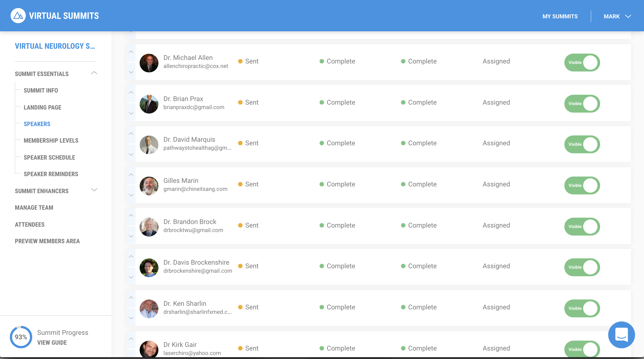Viewport: 644px width, 359px height.
Task: Open Speaker Schedule in sidebar
Action: tap(49, 157)
